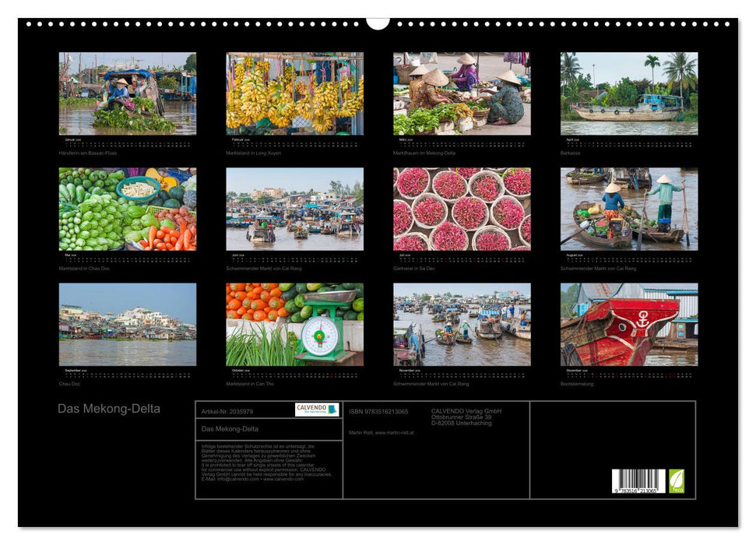Viewport: 756px width, 545px height.
Task: Click the www.calvendo.com link in the disclaimer
Action: tap(283, 479)
